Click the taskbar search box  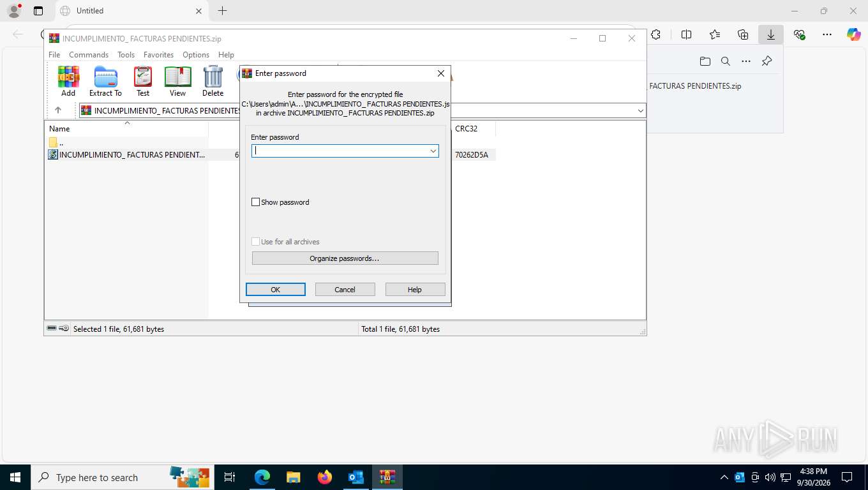click(x=121, y=477)
